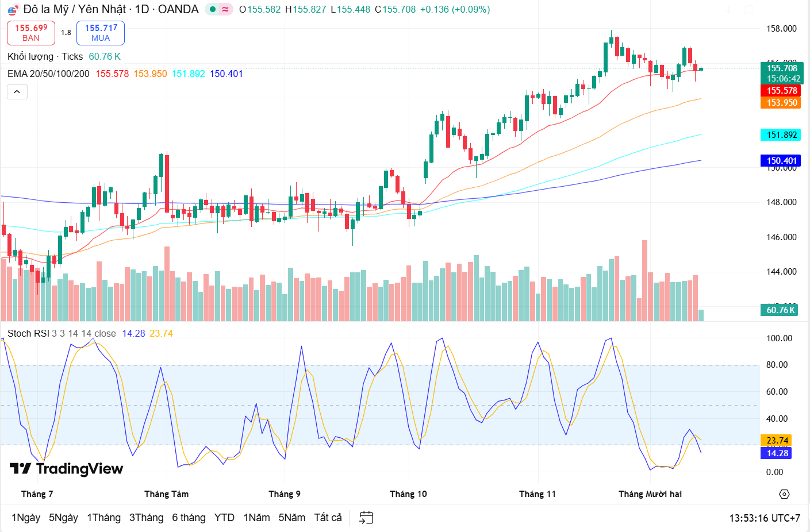Viewport: 810px width, 532px height.
Task: Switch to the 1Năm range
Action: tap(256, 517)
